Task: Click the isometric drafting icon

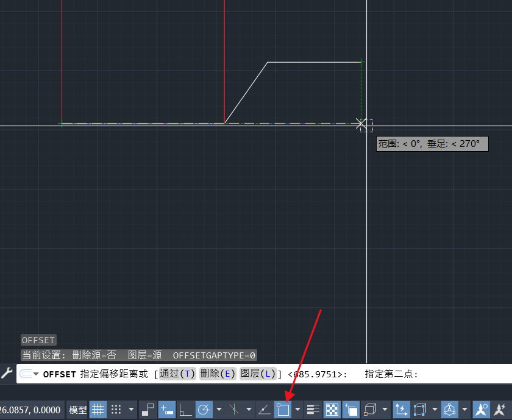Action: click(234, 410)
